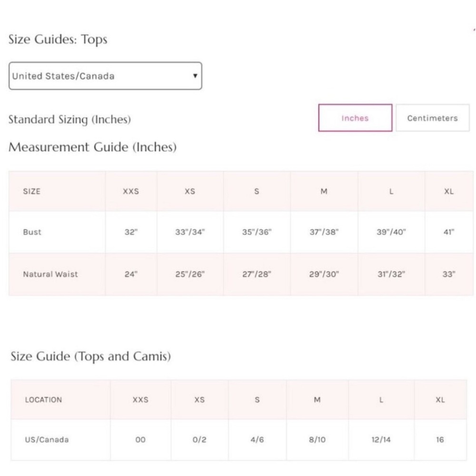476x476 pixels.
Task: Click the Bust row label
Action: tap(32, 232)
